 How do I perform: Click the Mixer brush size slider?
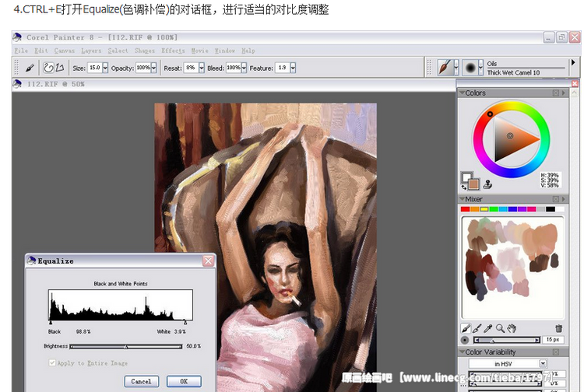507,340
